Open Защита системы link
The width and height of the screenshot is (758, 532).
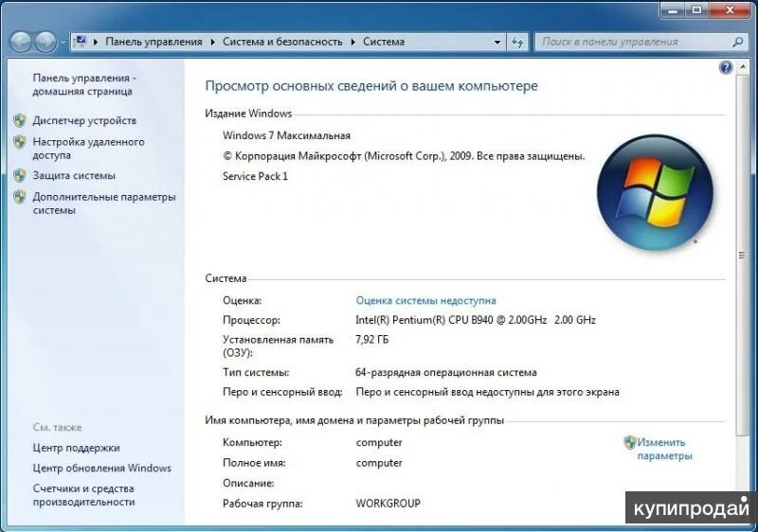pos(74,176)
